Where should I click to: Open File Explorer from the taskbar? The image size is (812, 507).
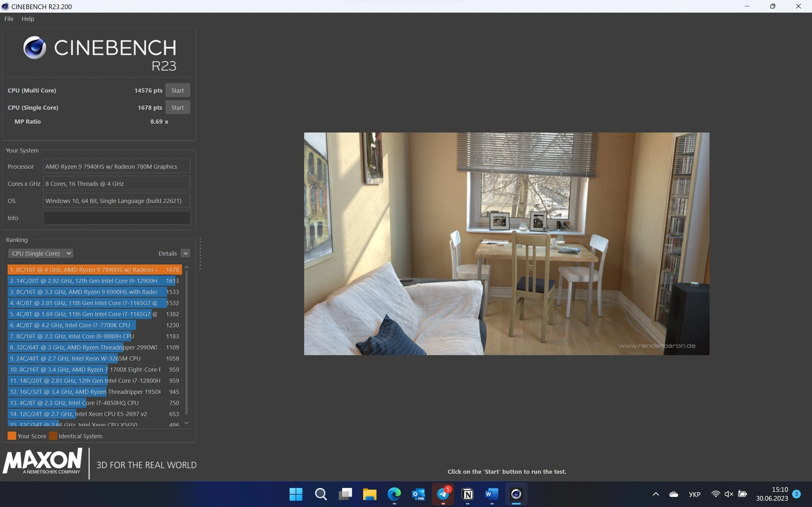pos(370,494)
